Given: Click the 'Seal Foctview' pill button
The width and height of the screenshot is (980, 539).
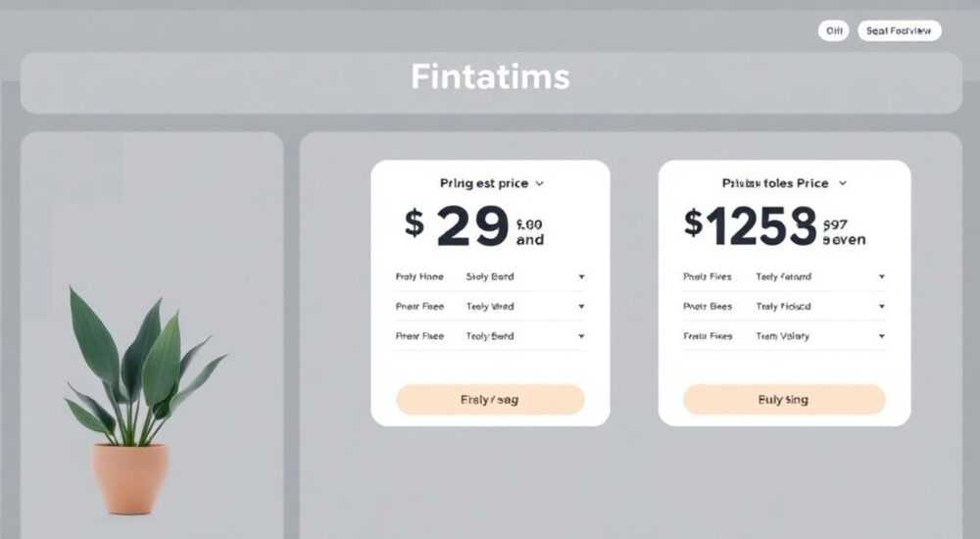Looking at the screenshot, I should click(900, 30).
